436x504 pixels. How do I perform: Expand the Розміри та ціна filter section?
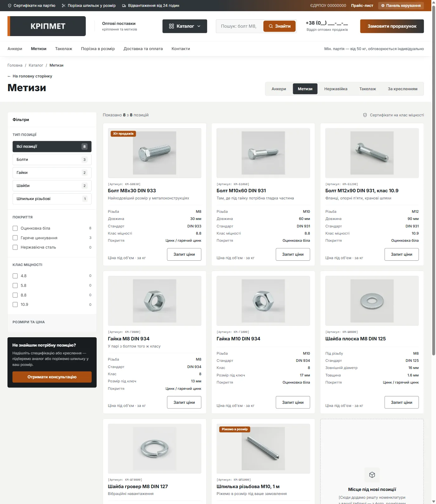[x=52, y=322]
